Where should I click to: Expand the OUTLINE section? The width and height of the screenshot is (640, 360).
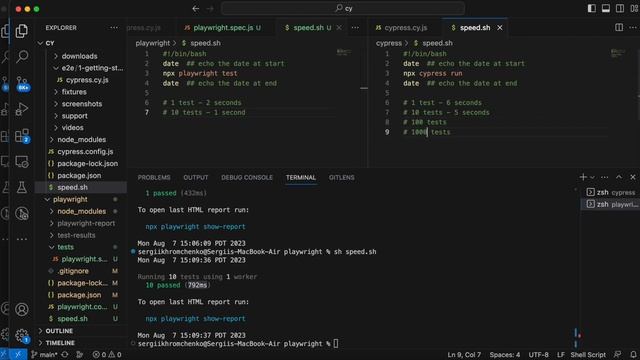point(81,331)
